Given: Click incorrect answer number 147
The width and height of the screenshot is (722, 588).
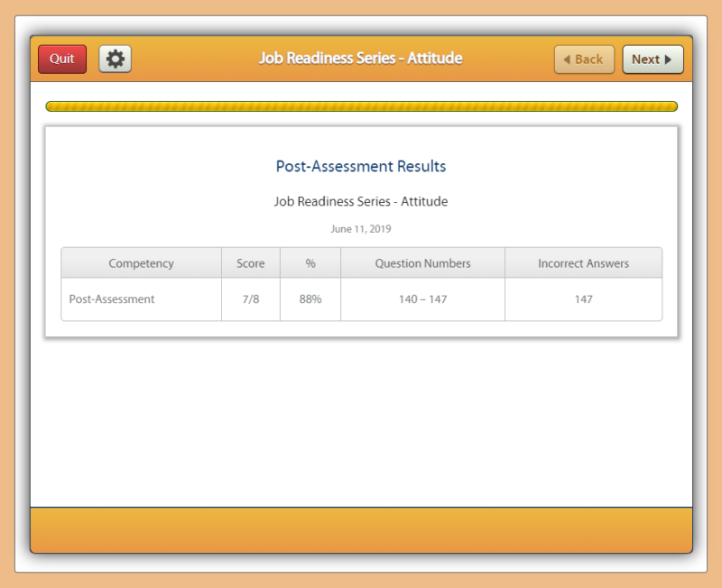Looking at the screenshot, I should [x=583, y=299].
